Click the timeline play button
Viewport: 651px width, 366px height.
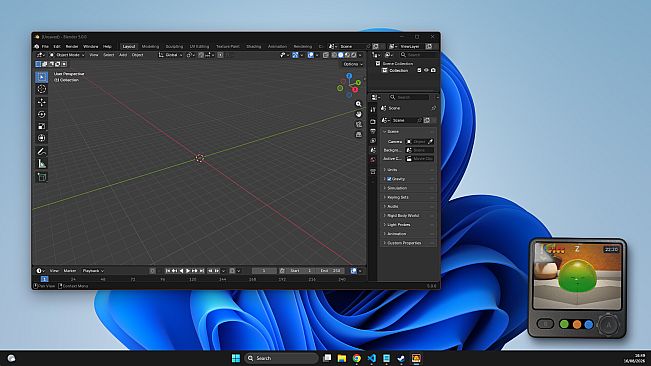[188, 271]
